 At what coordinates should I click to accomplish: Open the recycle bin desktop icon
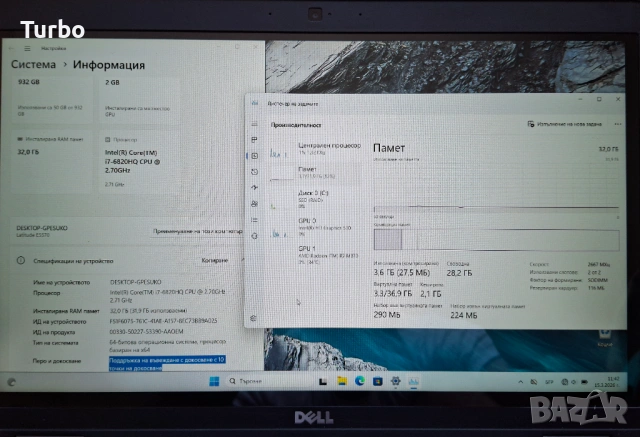pos(605,337)
